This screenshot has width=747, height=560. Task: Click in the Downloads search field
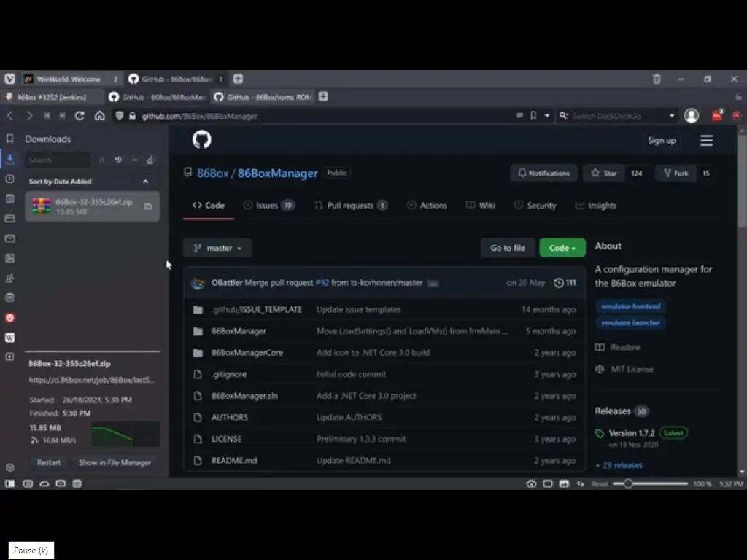(58, 160)
